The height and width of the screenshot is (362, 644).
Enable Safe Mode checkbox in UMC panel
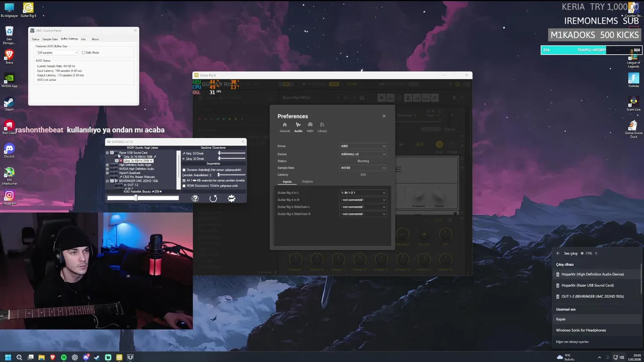pos(84,52)
